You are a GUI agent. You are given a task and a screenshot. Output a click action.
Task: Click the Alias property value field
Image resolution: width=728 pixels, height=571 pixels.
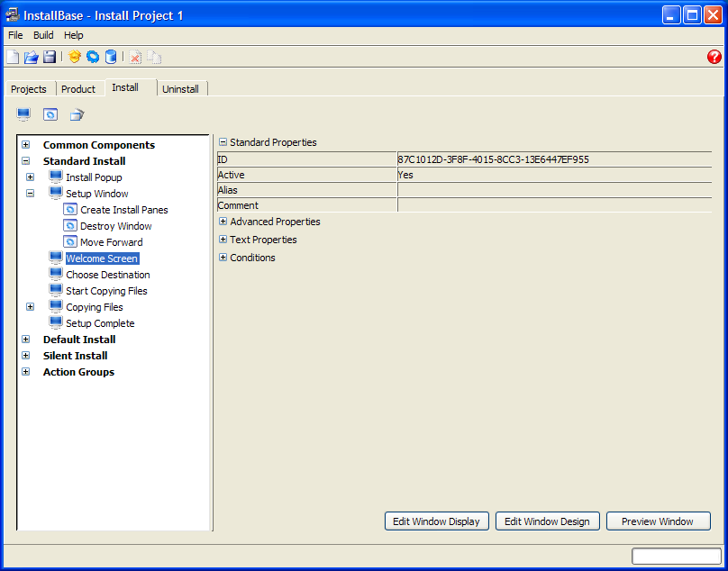pyautogui.click(x=554, y=190)
